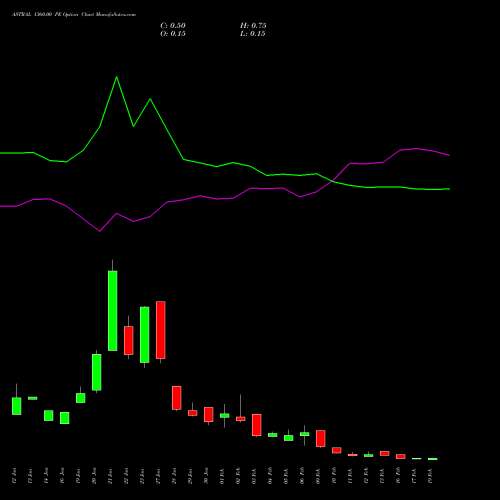
Task: Select the tallest red candlestick
Action: pos(161,330)
